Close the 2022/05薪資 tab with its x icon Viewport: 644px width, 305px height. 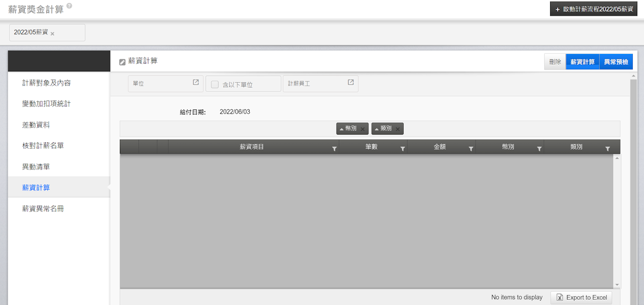tap(52, 34)
